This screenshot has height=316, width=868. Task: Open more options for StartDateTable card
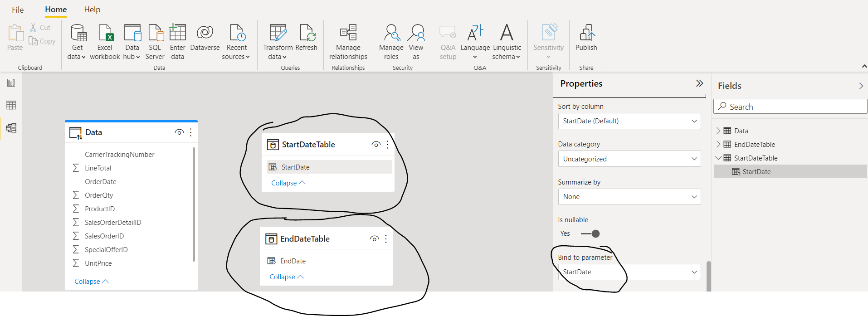coord(387,145)
